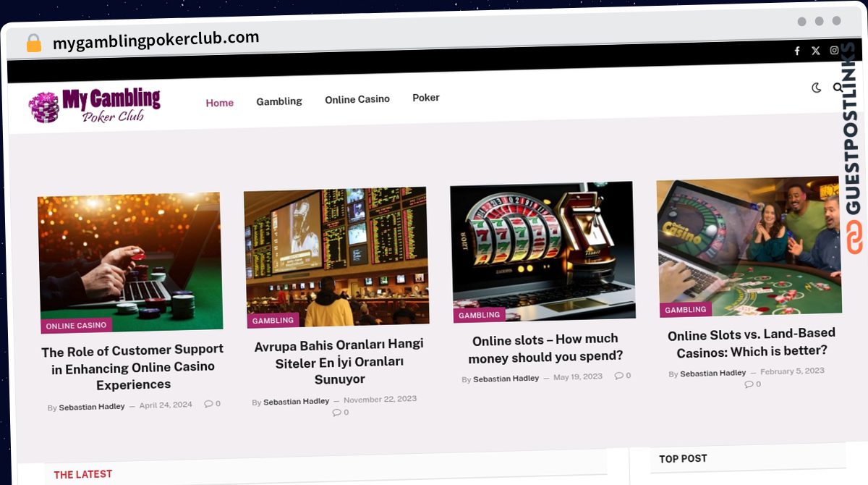Viewport: 868px width, 485px height.
Task: Click the 'November 22, 2023' date text
Action: [380, 399]
